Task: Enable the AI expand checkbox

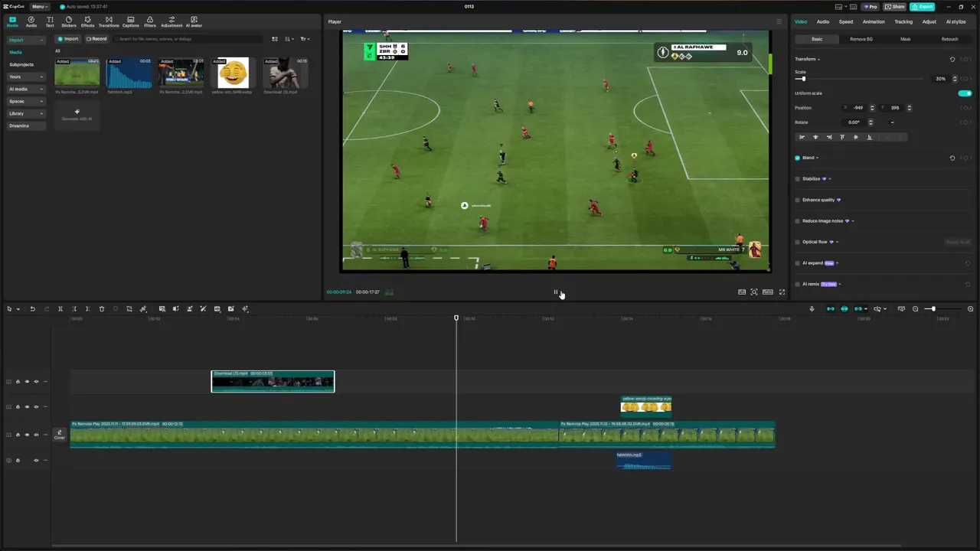Action: pyautogui.click(x=797, y=263)
